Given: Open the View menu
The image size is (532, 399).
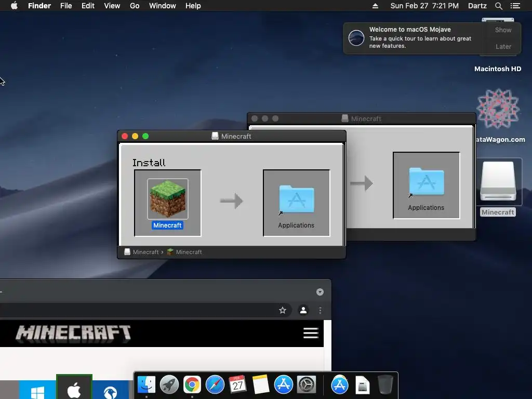Looking at the screenshot, I should pos(112,6).
